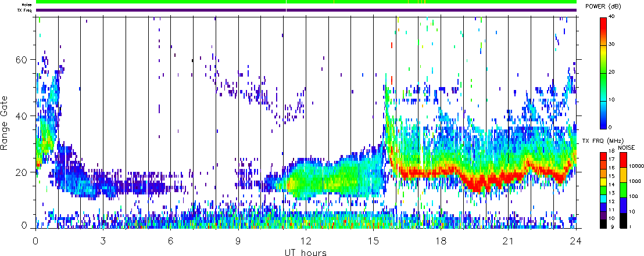644x256 pixels.
Task: Click the 6 tick label on the UT hours axis
Action: (170, 241)
